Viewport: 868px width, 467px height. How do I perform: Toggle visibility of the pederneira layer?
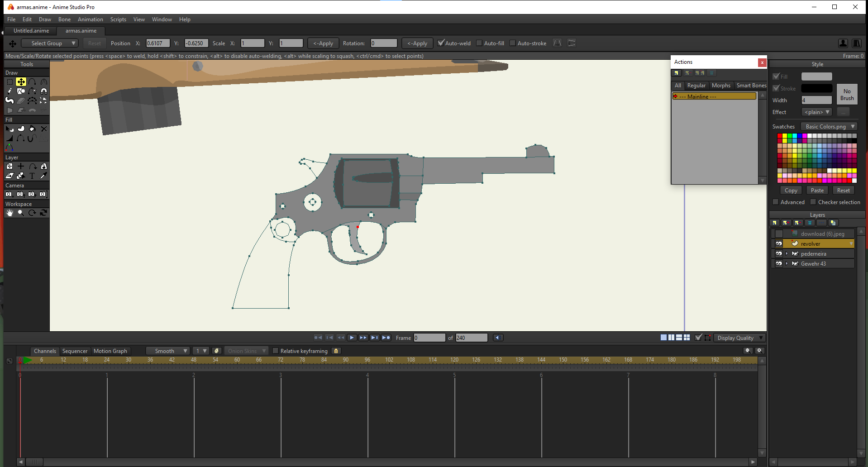779,253
